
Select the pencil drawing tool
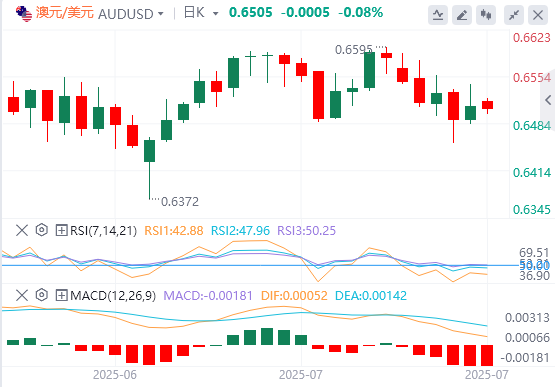[462, 15]
